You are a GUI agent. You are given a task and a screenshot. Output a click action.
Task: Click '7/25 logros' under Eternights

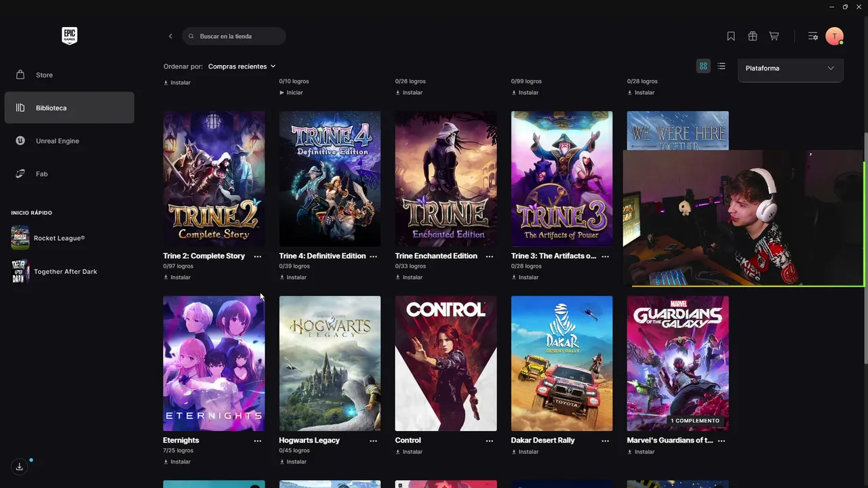point(178,451)
